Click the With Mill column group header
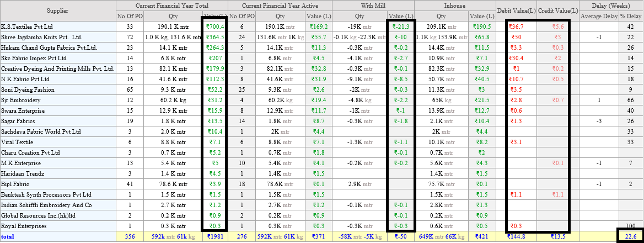Viewport: 644px width, 243px height. (x=373, y=6)
